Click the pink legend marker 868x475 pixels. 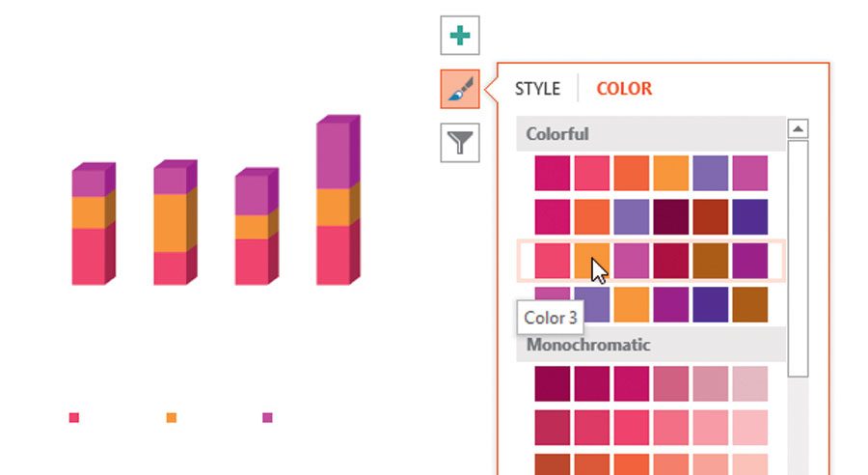click(74, 417)
